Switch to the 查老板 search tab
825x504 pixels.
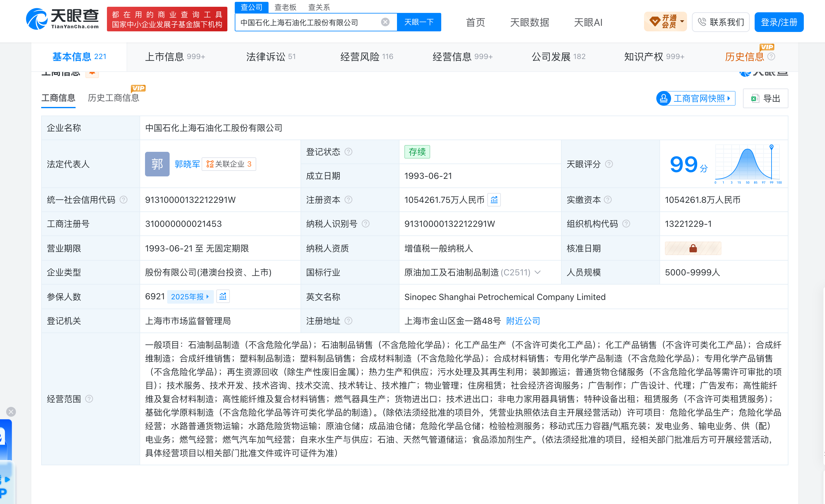click(285, 7)
